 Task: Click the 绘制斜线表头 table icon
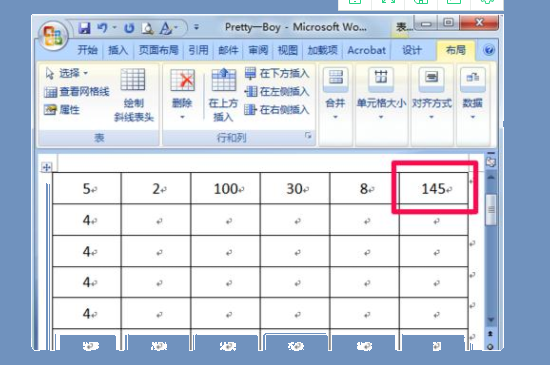[133, 79]
